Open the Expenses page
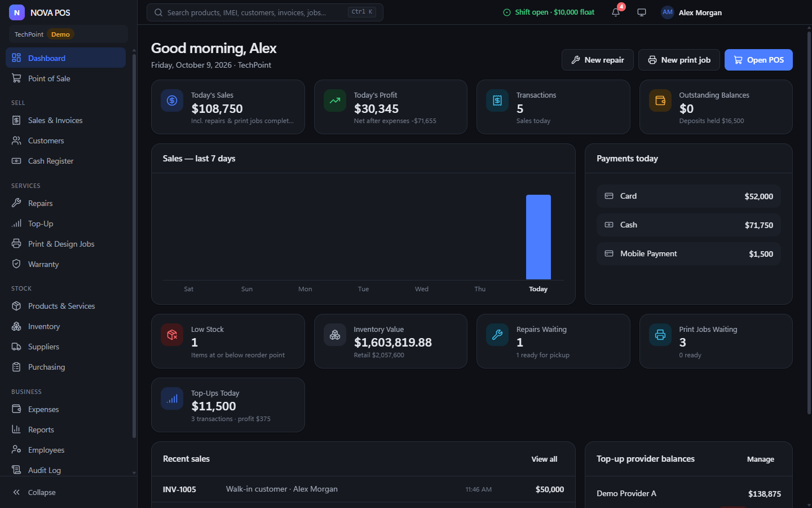 point(65,409)
